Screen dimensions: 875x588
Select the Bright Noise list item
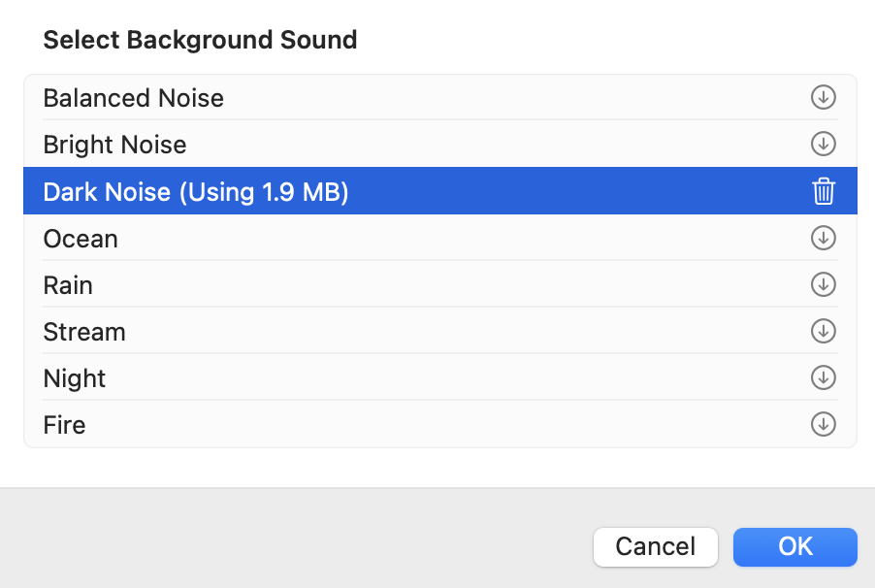(114, 145)
